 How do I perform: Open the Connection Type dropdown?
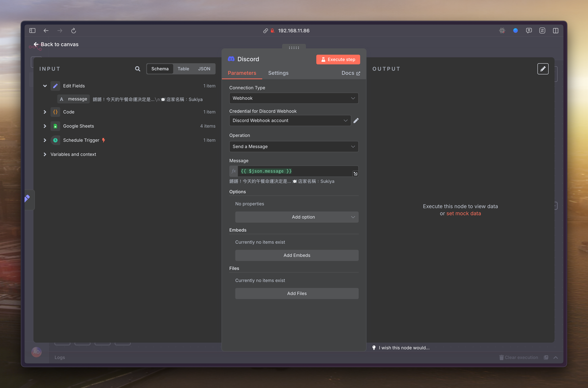[294, 98]
